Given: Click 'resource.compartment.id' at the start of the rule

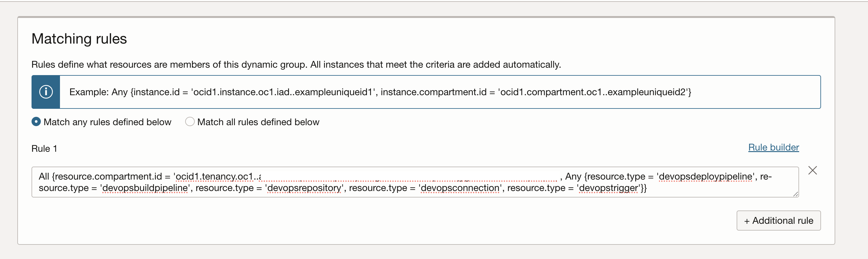Looking at the screenshot, I should [108, 176].
